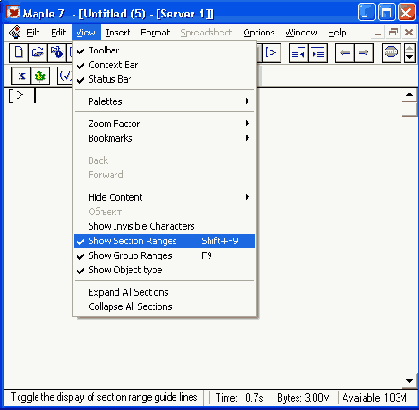Minimize the inner document window

coord(378,33)
